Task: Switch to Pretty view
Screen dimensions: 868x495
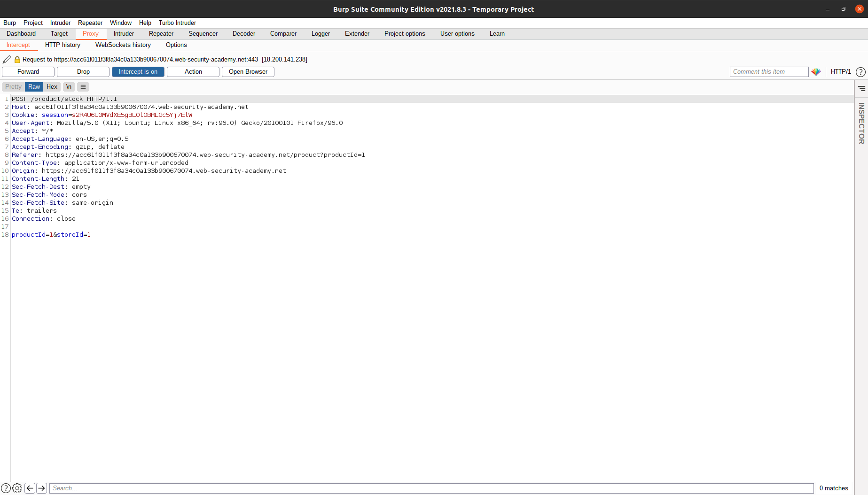Action: click(x=13, y=87)
